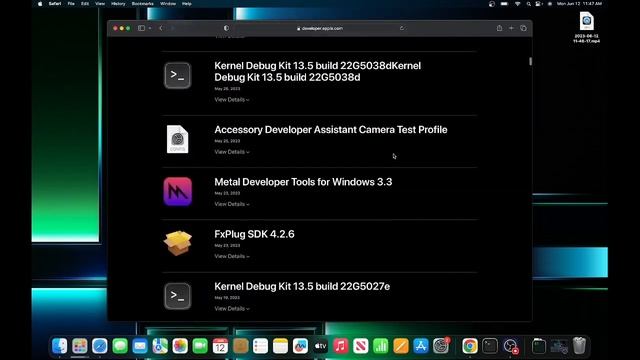Open Music from the Dock
The width and height of the screenshot is (640, 360).
click(340, 346)
